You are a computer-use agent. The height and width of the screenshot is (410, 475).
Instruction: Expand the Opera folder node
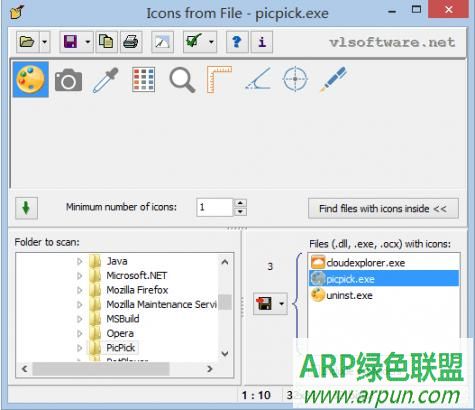pyautogui.click(x=80, y=333)
